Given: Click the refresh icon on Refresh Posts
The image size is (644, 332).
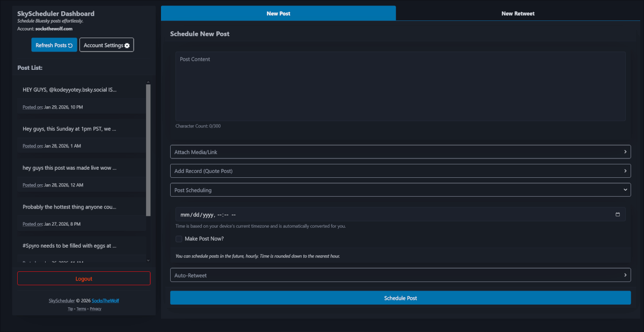Looking at the screenshot, I should point(70,45).
